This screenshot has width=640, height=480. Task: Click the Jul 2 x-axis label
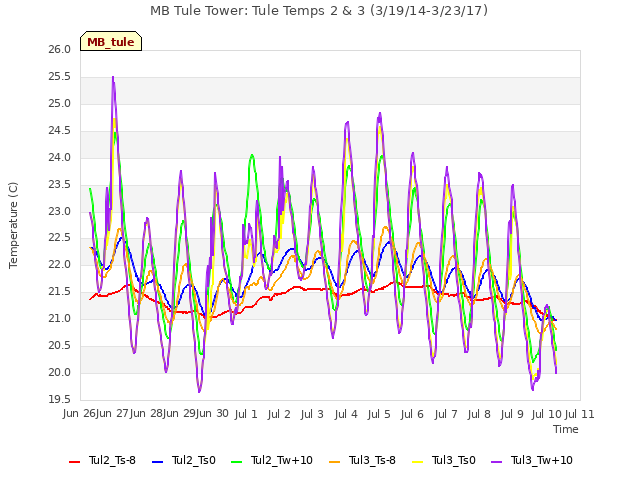coord(279,414)
